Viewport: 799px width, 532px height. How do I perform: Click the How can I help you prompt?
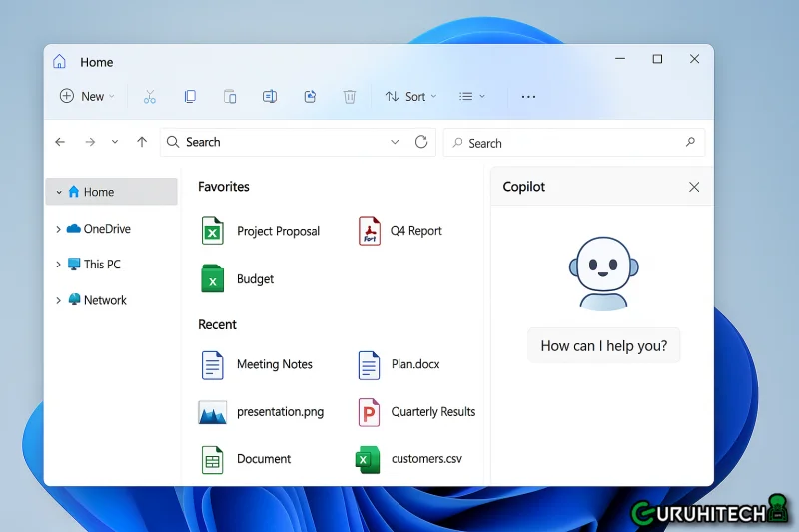click(x=604, y=346)
